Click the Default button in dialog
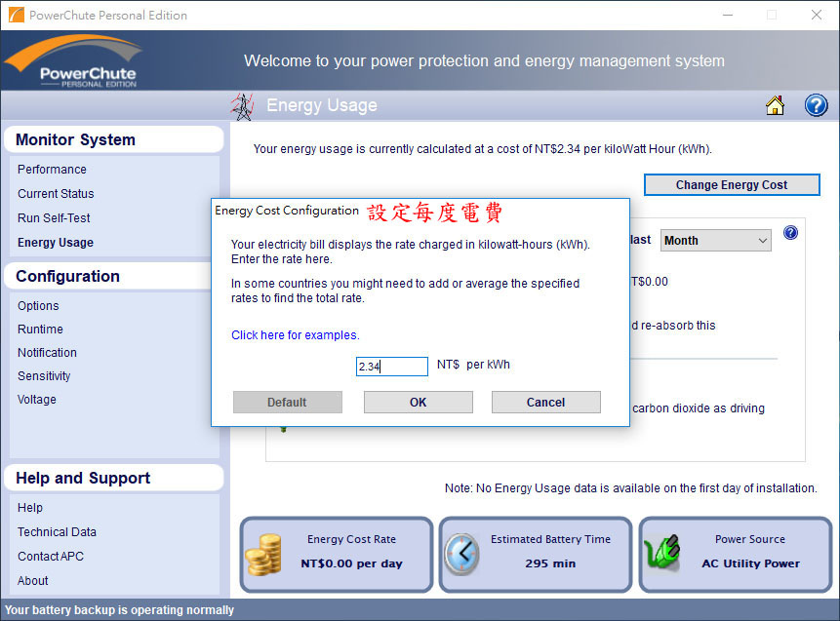The width and height of the screenshot is (840, 621). pos(288,402)
